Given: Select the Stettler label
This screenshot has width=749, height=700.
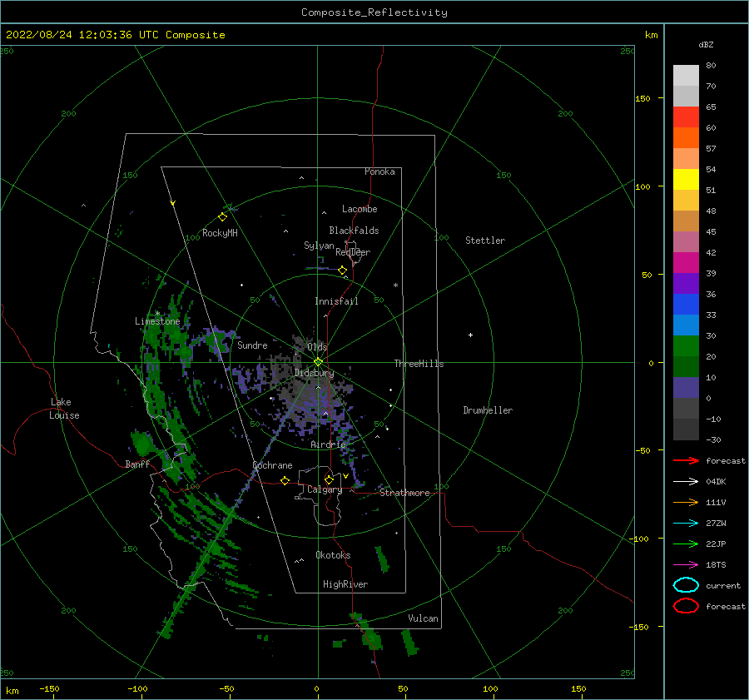Looking at the screenshot, I should (x=485, y=241).
